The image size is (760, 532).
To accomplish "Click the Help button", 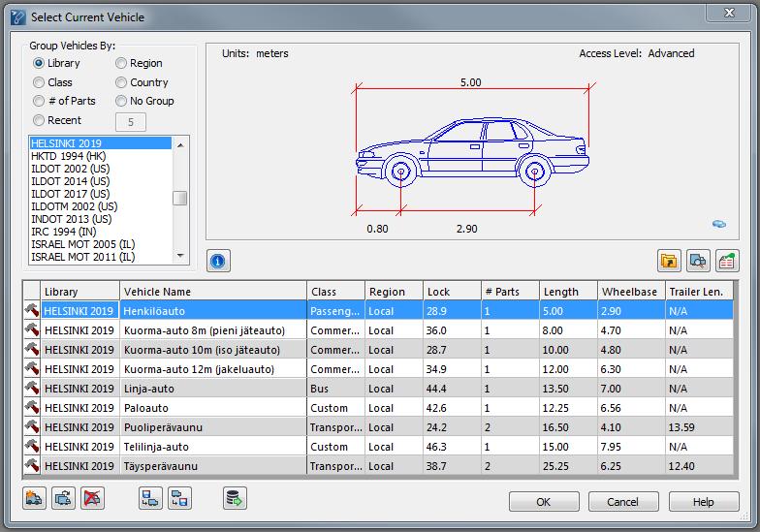I will click(x=704, y=502).
